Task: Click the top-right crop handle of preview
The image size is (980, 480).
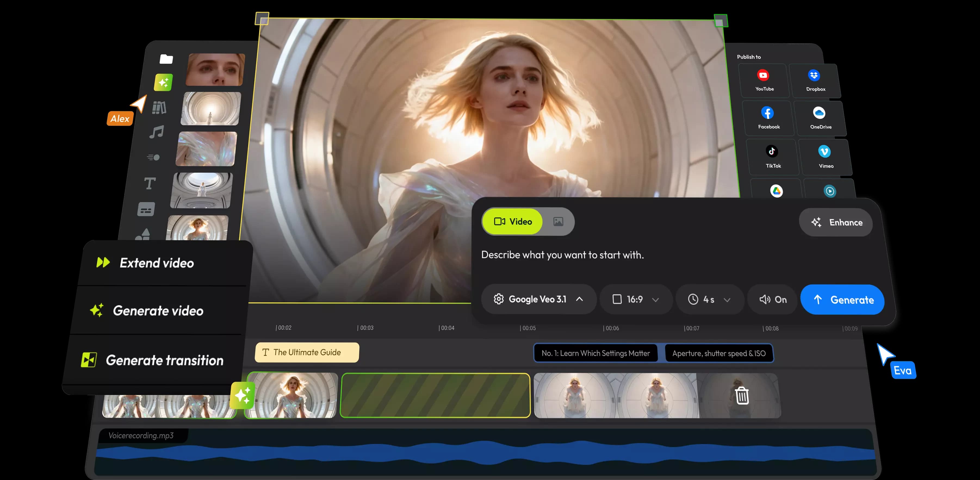Action: pyautogui.click(x=721, y=21)
